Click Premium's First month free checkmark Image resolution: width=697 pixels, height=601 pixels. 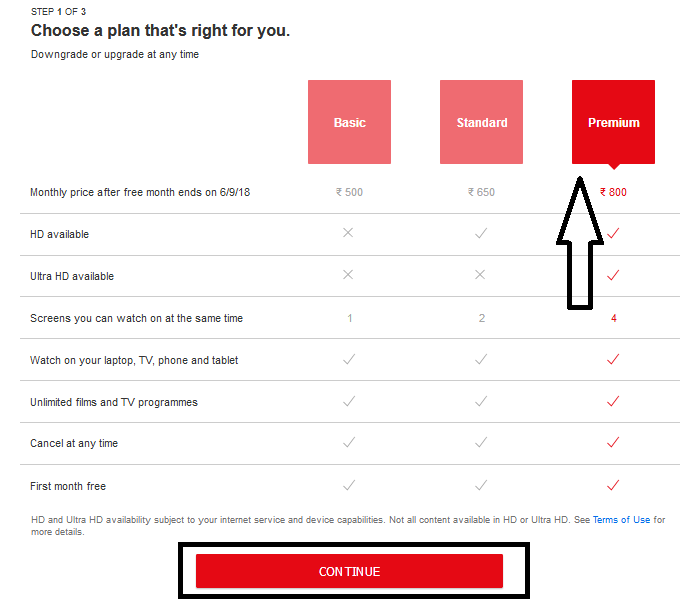(613, 485)
